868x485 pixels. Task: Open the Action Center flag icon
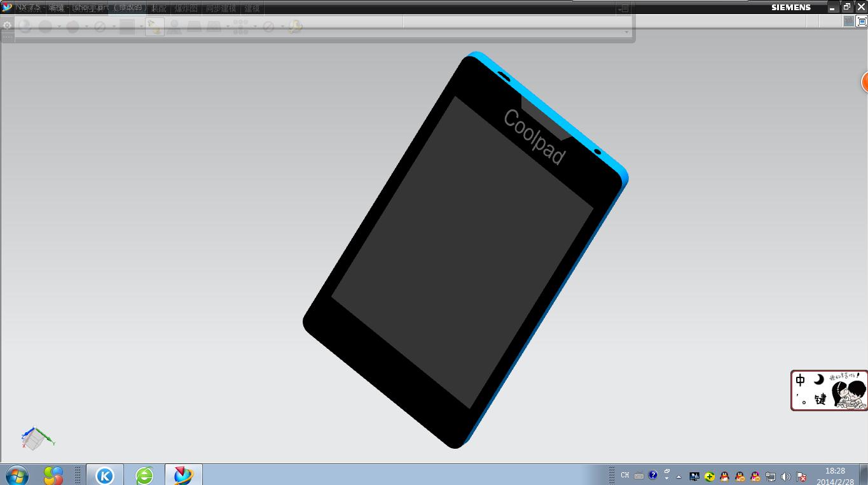point(801,476)
